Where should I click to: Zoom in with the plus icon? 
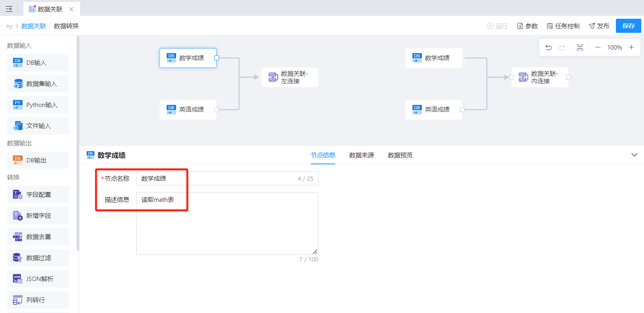[631, 48]
